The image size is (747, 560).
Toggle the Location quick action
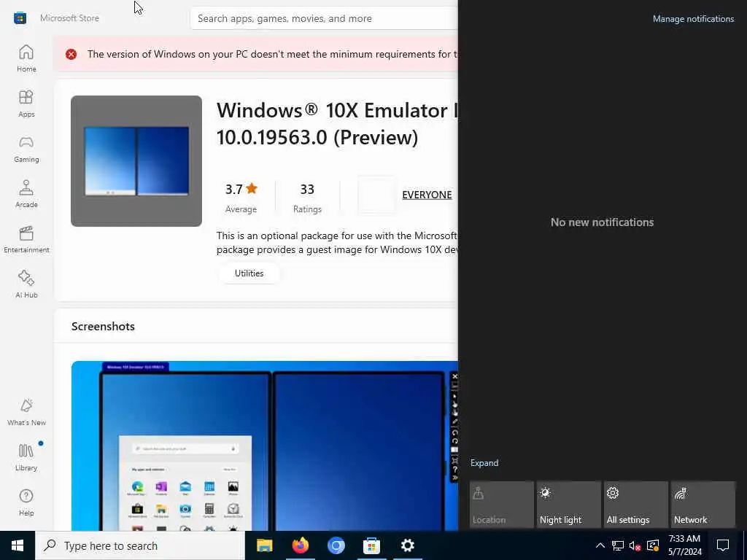click(502, 505)
